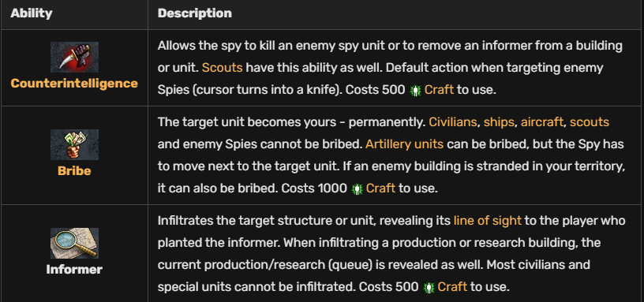This screenshot has width=644, height=302.
Task: Open the Bribe ability name link
Action: (x=74, y=170)
